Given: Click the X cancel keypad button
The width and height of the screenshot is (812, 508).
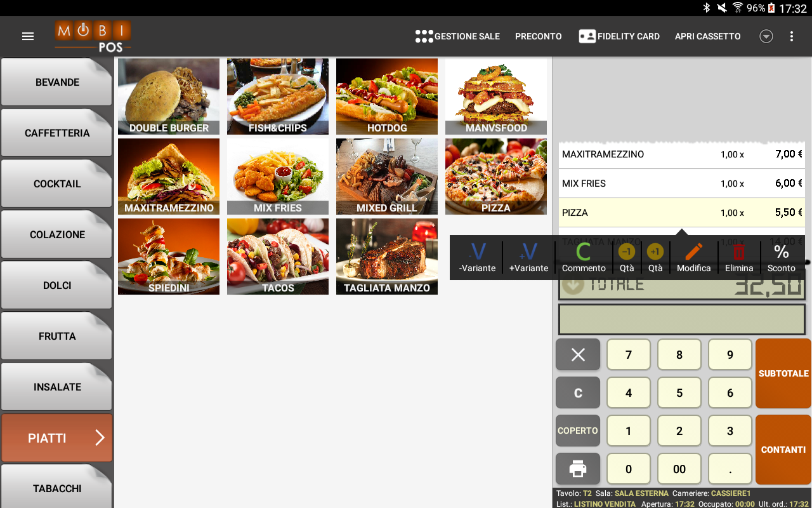Looking at the screenshot, I should 578,355.
